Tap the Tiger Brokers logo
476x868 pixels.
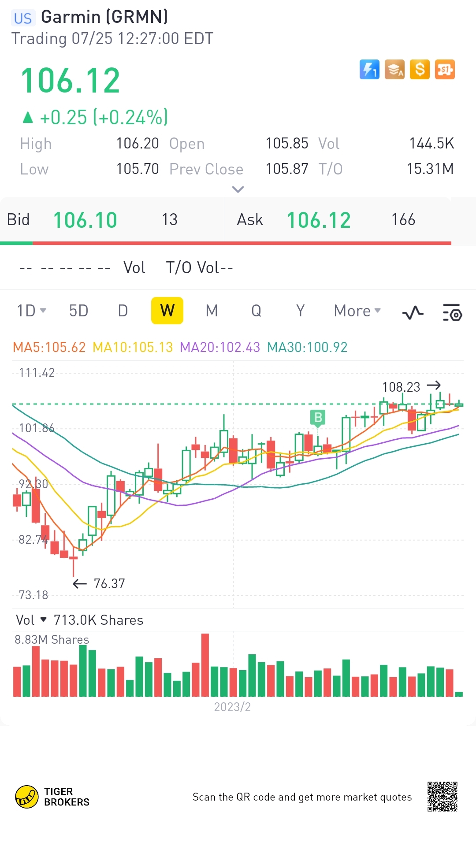coord(52,797)
